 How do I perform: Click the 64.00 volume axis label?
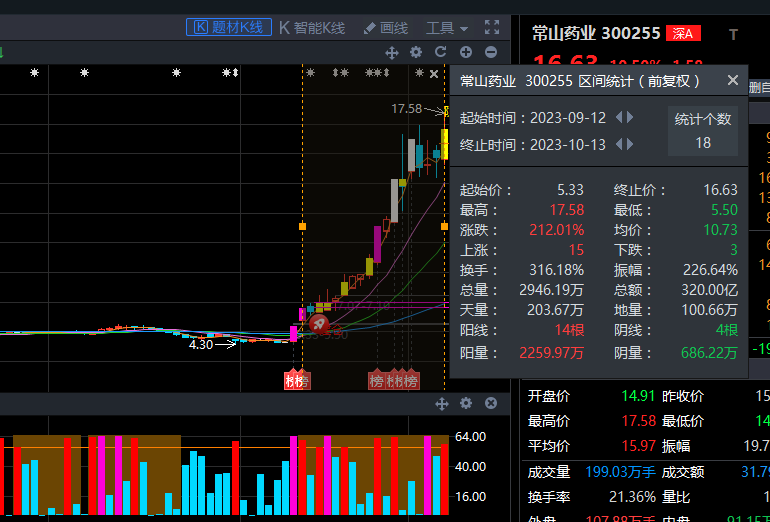[470, 437]
